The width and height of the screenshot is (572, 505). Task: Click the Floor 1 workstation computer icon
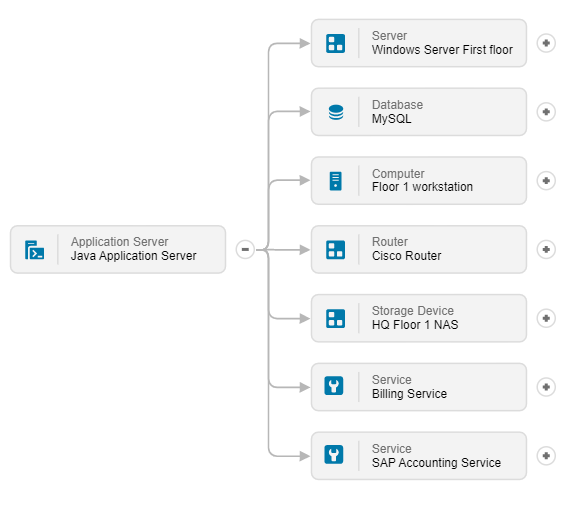tap(336, 181)
